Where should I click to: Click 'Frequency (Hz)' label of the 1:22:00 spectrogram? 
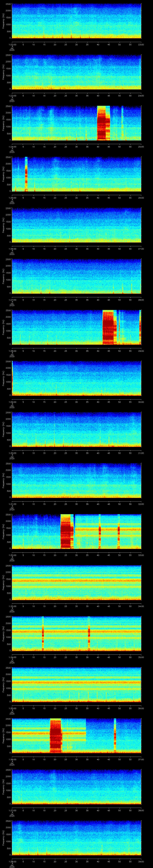[3, 21]
